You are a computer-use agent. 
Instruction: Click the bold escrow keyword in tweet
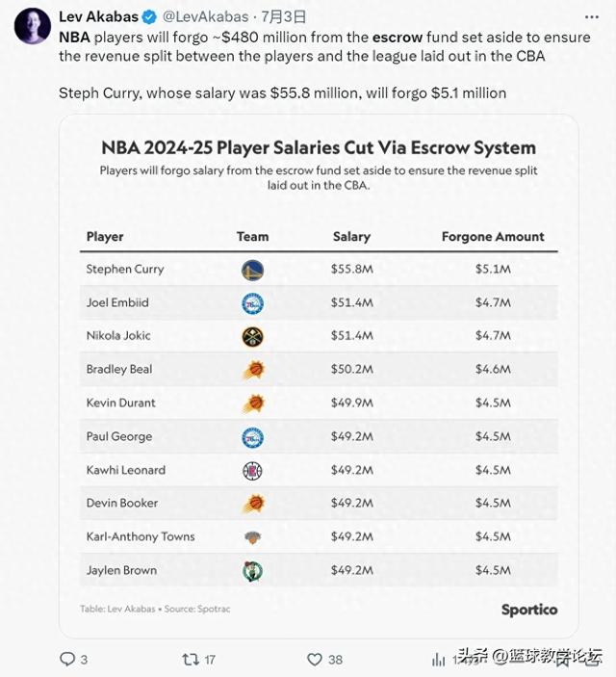[398, 38]
